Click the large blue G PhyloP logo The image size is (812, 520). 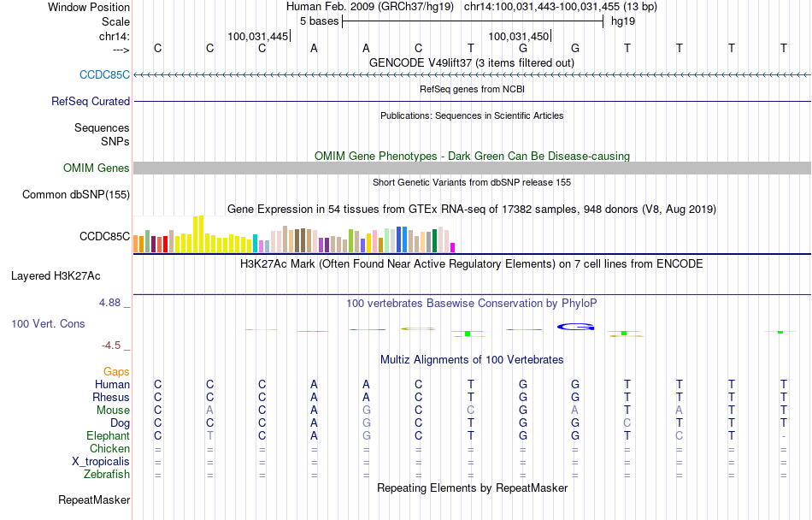tap(575, 327)
